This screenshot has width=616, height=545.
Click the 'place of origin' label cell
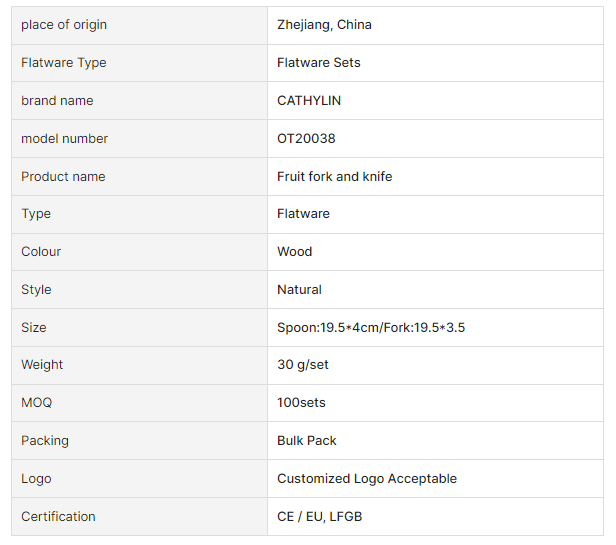[64, 25]
